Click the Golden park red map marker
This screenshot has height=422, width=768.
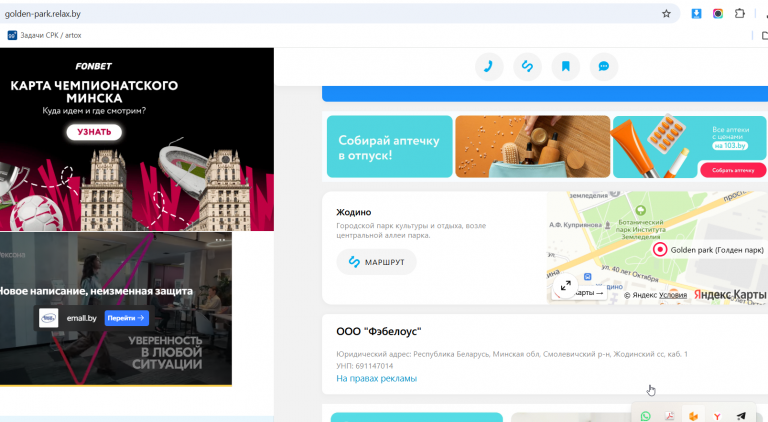[660, 250]
